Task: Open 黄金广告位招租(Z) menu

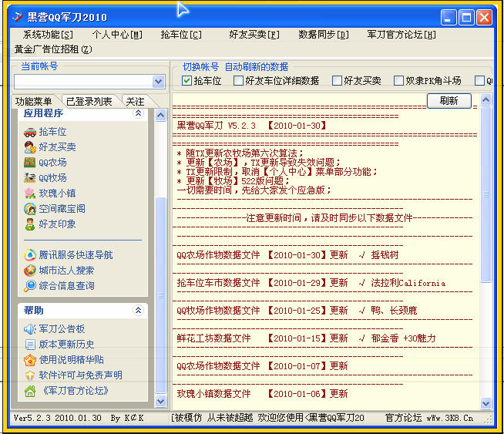Action: pos(53,49)
